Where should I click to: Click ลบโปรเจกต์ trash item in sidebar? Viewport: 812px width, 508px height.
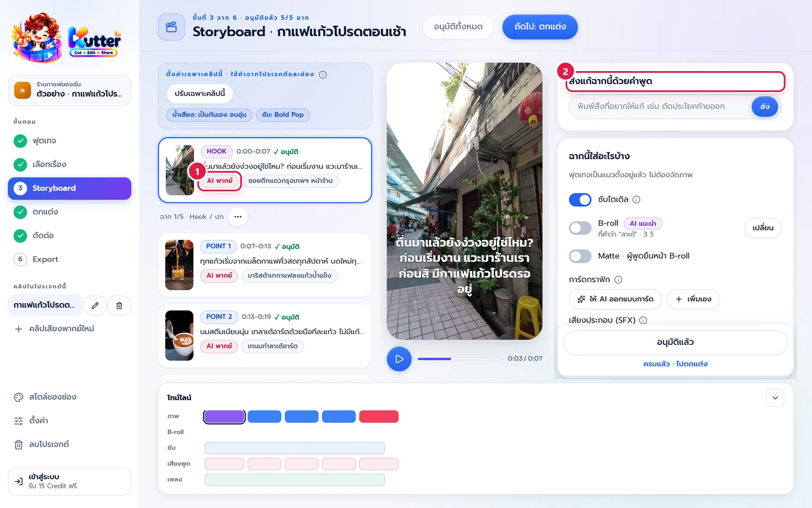pyautogui.click(x=69, y=444)
